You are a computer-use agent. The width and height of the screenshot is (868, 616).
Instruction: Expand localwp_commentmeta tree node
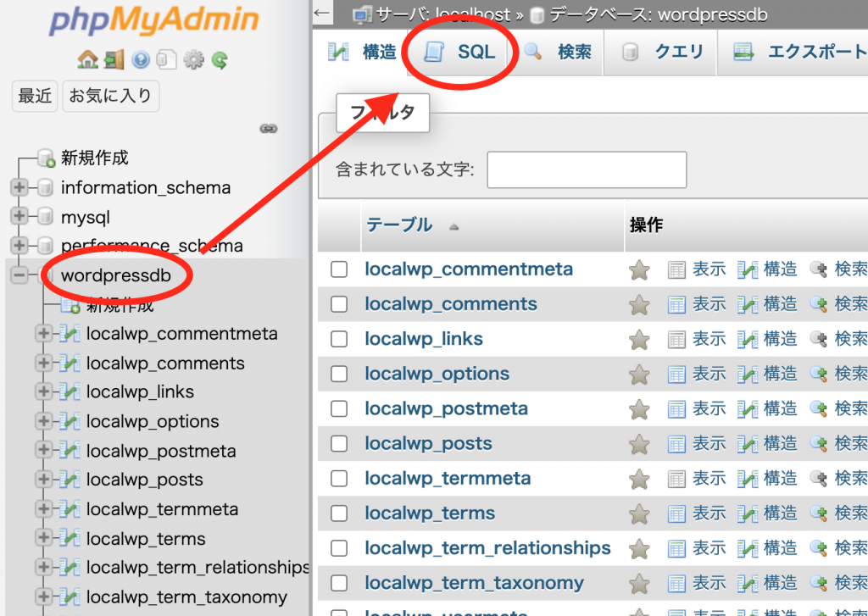tap(43, 333)
